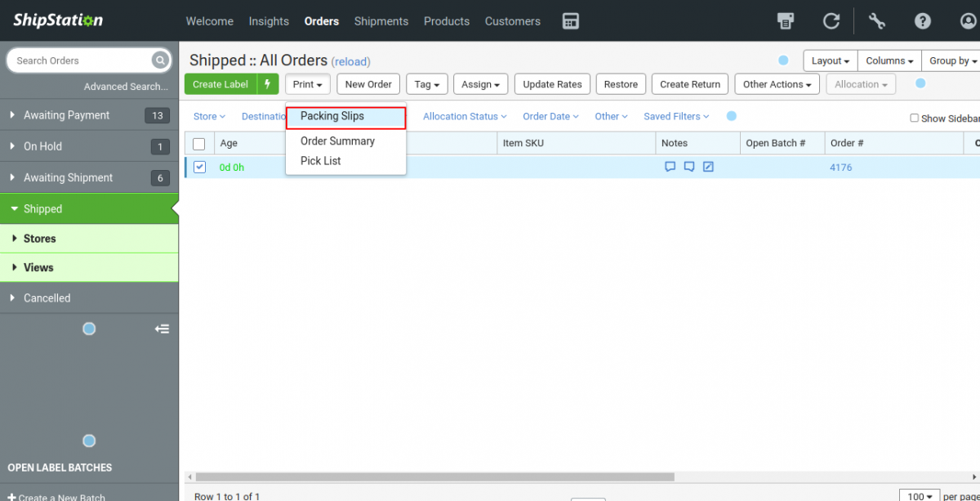Switch to the Customers tab
The image size is (980, 501).
513,21
